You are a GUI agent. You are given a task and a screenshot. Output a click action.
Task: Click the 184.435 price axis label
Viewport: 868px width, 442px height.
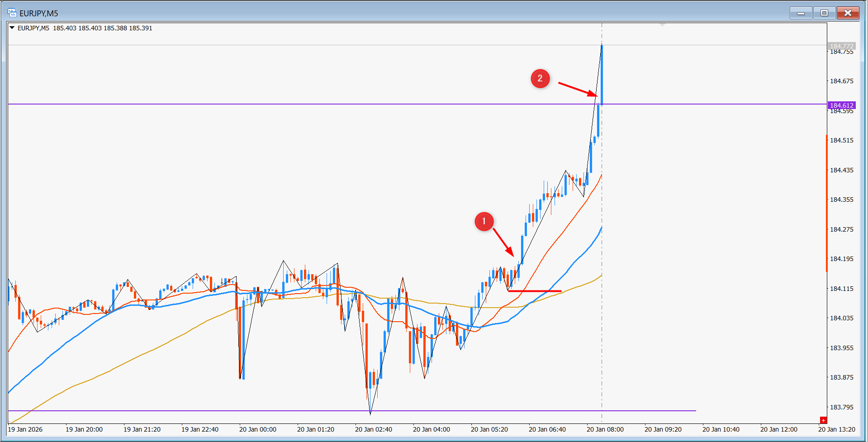point(842,170)
